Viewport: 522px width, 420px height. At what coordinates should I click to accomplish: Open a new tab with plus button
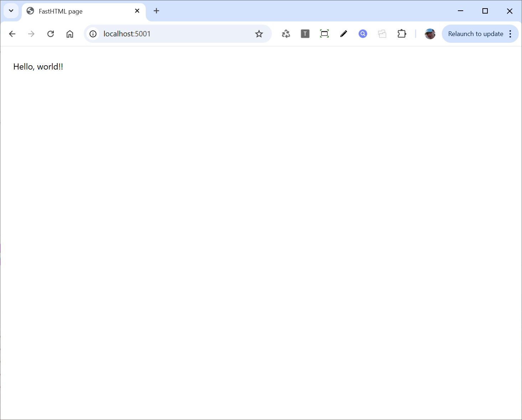coord(156,11)
